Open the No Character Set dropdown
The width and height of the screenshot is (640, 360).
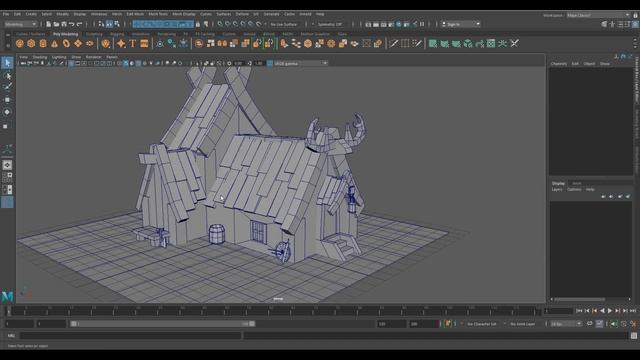pyautogui.click(x=482, y=324)
